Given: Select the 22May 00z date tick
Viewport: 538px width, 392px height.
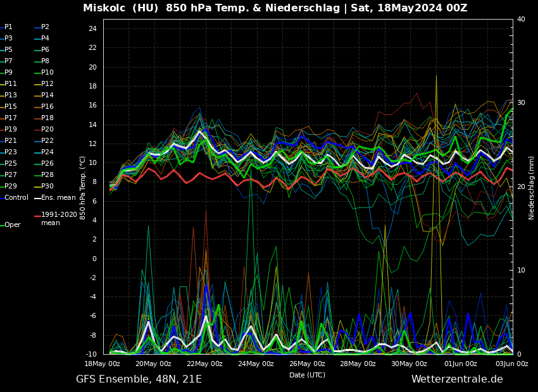Looking at the screenshot, I should [204, 364].
